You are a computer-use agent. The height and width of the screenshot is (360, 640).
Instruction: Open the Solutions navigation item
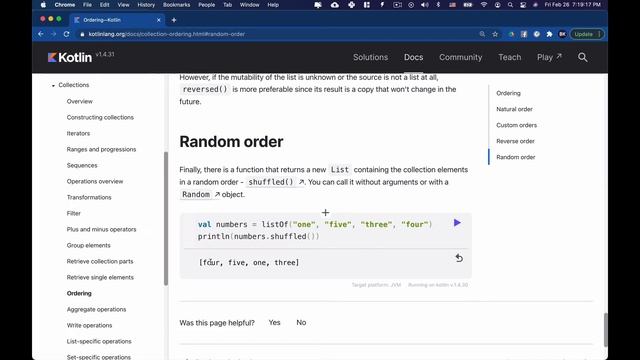pos(370,58)
